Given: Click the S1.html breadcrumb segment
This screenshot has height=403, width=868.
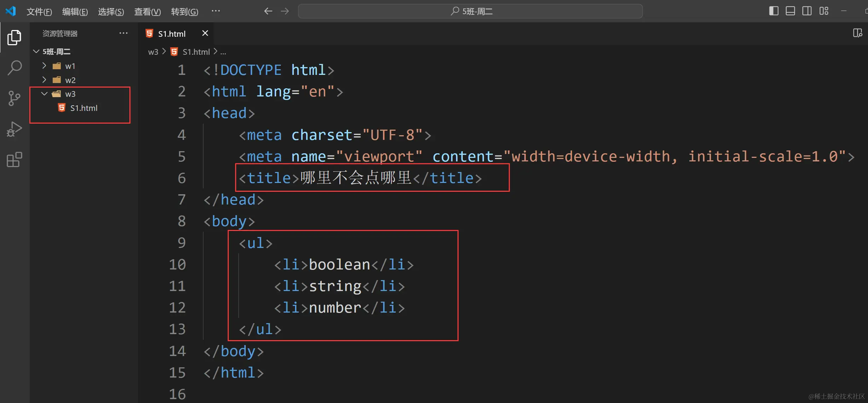Looking at the screenshot, I should [196, 52].
